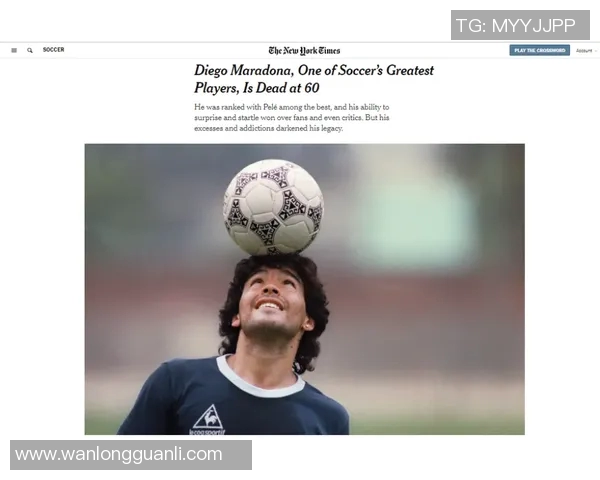Click the word Pelé in the summary
The image size is (600, 480).
click(270, 107)
